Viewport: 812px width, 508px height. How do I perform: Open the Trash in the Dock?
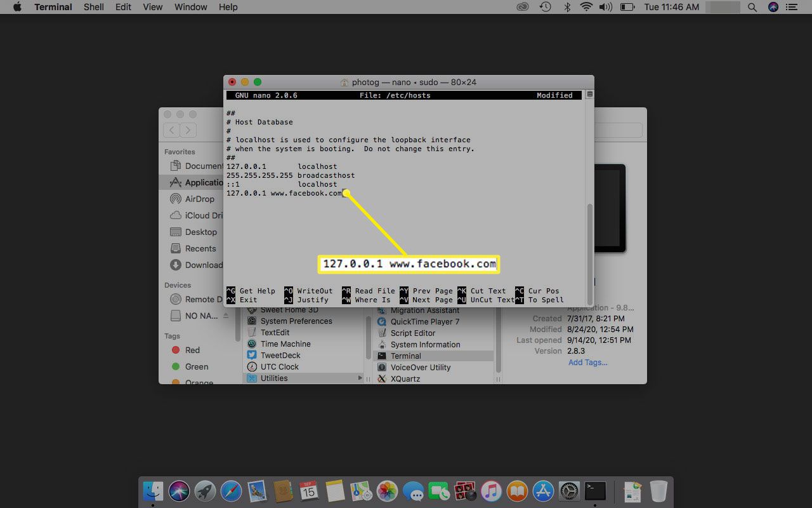658,491
